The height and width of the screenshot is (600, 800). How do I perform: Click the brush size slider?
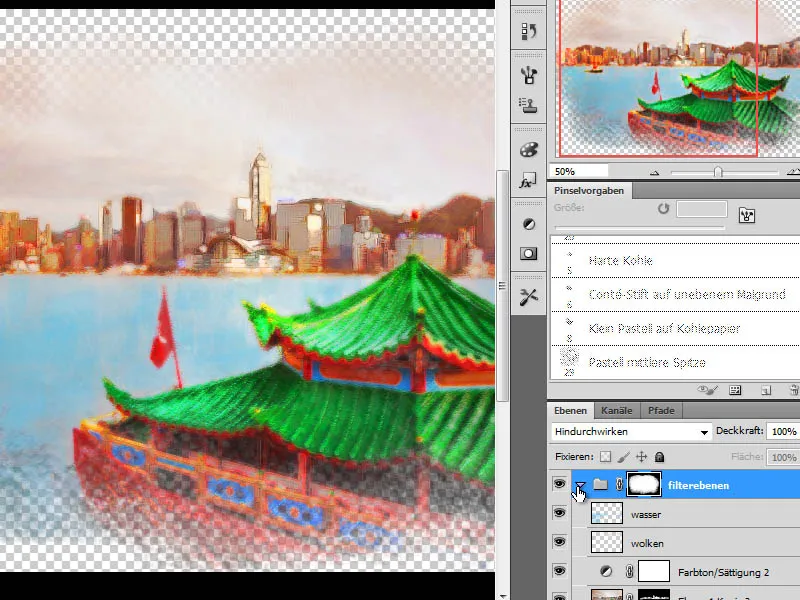639,228
